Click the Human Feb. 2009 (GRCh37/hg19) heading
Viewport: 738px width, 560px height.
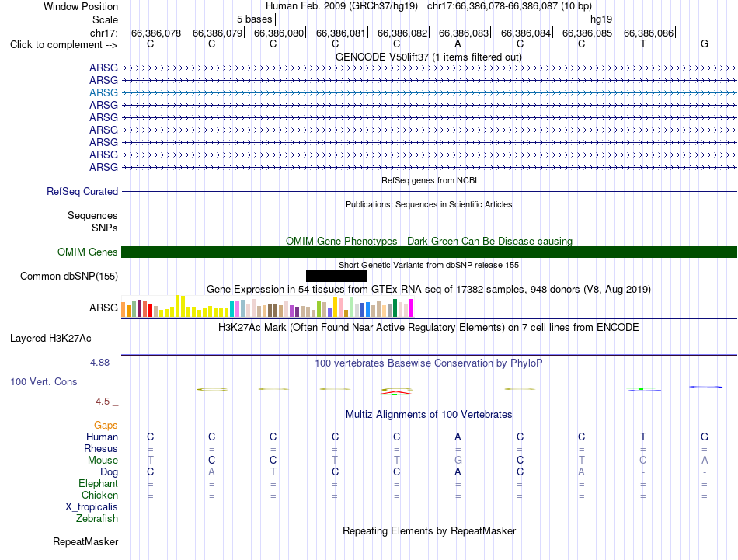(x=342, y=6)
